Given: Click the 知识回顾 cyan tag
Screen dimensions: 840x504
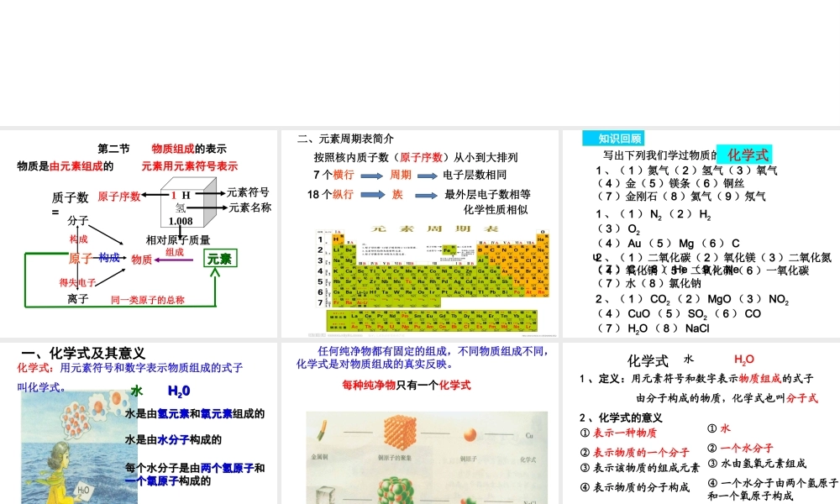Looking at the screenshot, I should tap(613, 139).
